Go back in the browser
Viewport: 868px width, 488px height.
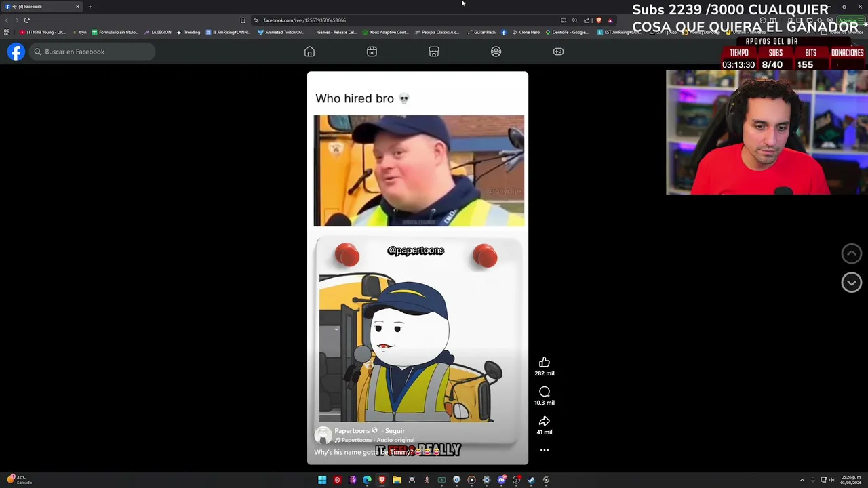[7, 20]
